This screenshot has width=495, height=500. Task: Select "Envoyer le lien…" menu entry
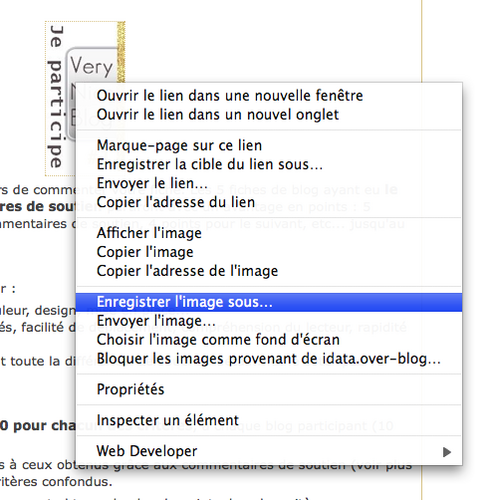pos(269,183)
